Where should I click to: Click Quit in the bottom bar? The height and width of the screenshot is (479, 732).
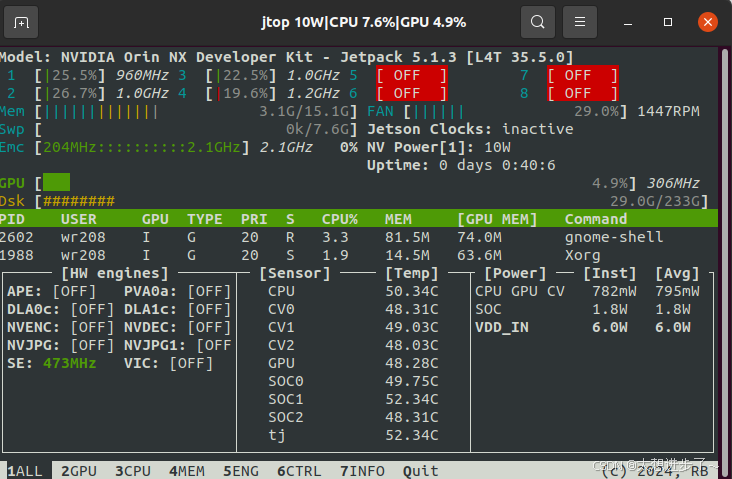[421, 471]
